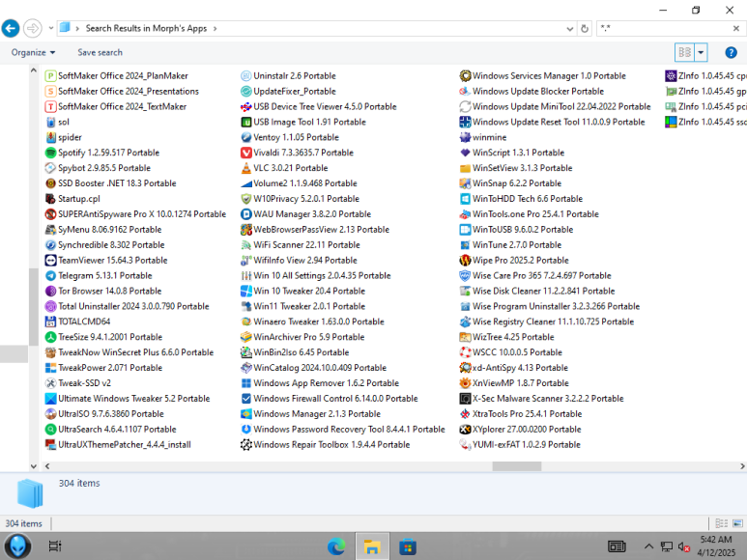747x560 pixels.
Task: Click the horizontal scrollbar left arrow
Action: (x=47, y=466)
